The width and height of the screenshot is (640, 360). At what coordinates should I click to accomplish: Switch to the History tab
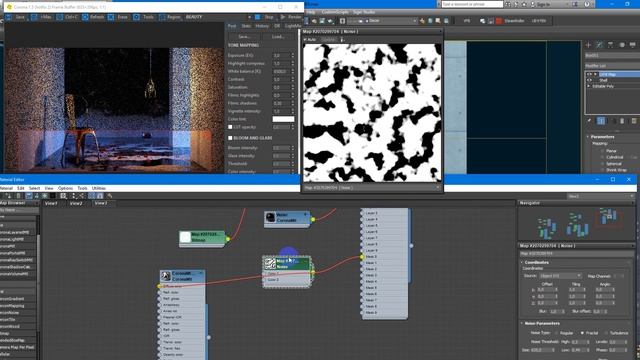pyautogui.click(x=262, y=26)
